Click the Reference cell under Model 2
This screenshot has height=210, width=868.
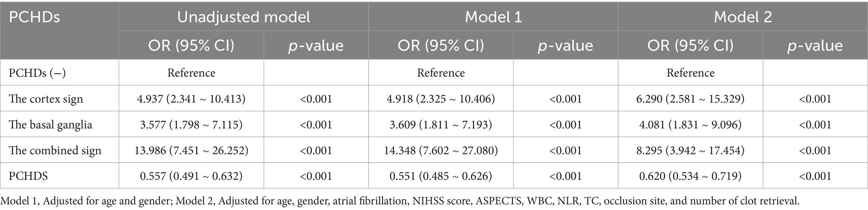coord(690,73)
